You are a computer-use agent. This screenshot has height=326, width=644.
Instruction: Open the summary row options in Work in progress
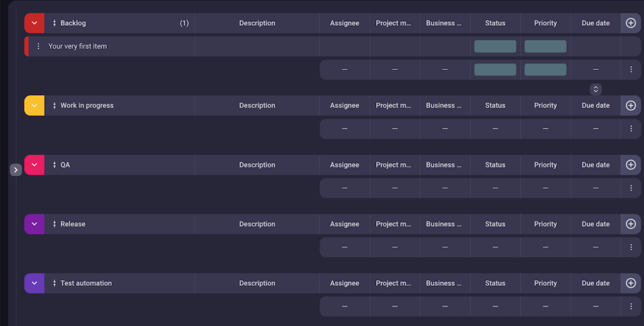coord(631,128)
